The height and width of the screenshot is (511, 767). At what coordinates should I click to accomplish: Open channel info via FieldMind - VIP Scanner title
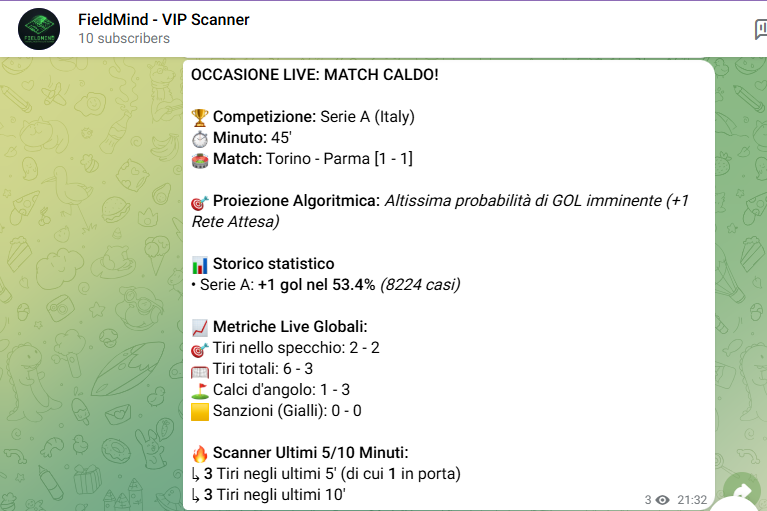click(164, 19)
